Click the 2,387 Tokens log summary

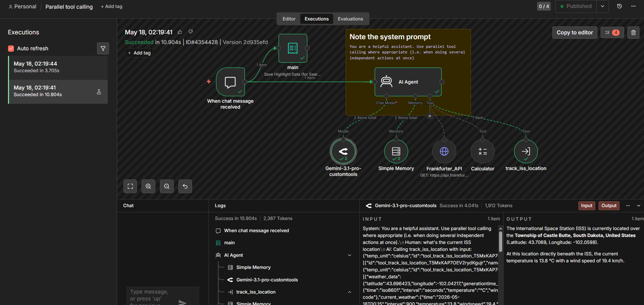point(278,219)
